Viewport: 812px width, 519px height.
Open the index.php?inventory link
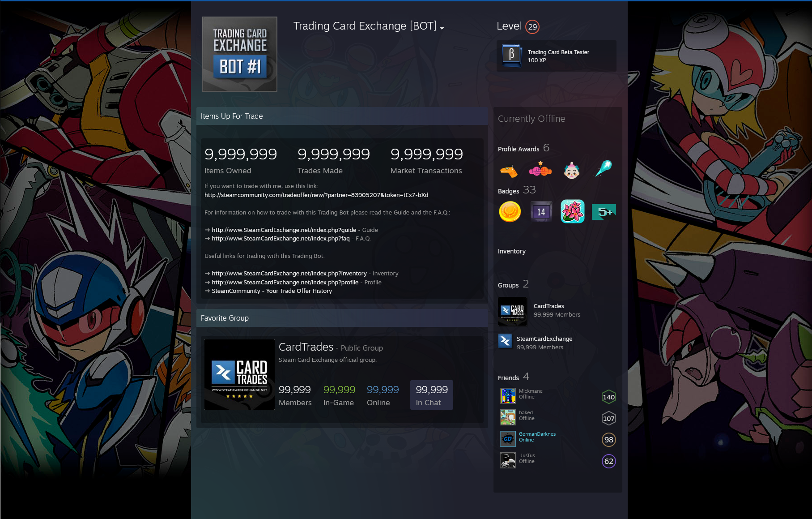click(289, 274)
